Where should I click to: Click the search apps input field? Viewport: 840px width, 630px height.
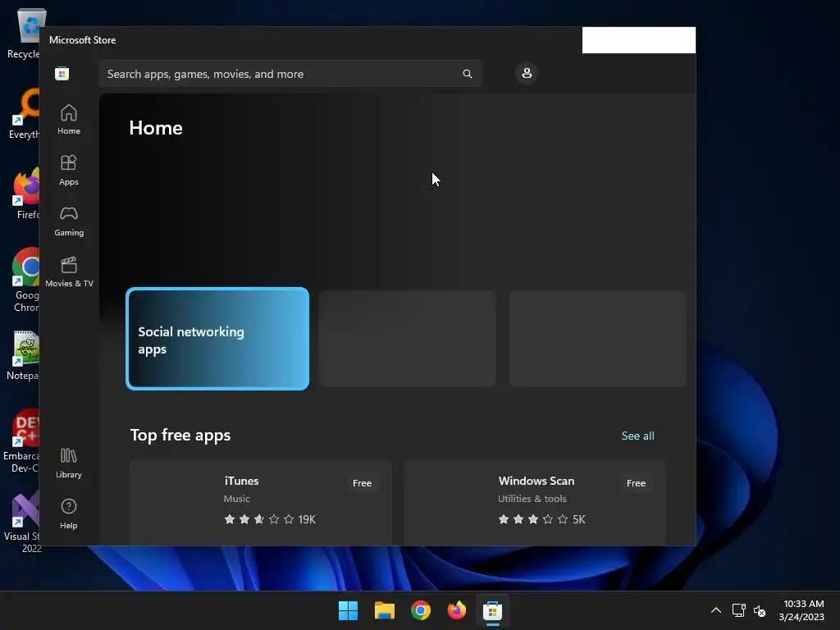coord(290,74)
